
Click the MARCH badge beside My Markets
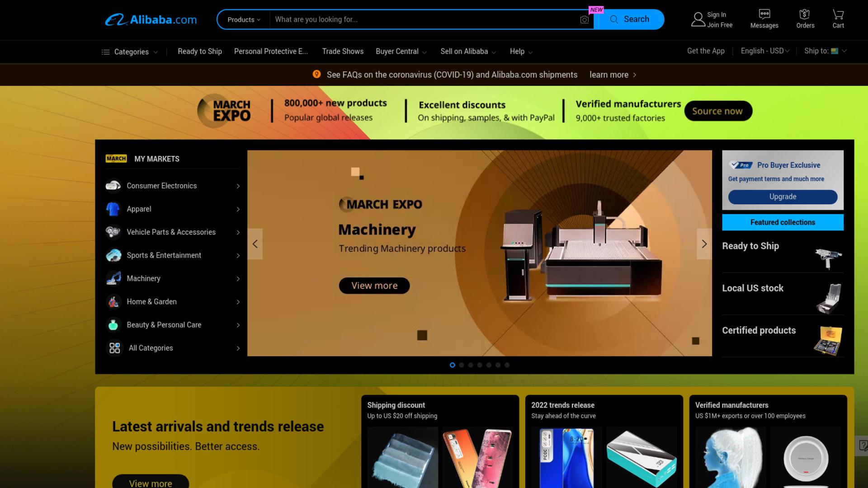(x=116, y=159)
